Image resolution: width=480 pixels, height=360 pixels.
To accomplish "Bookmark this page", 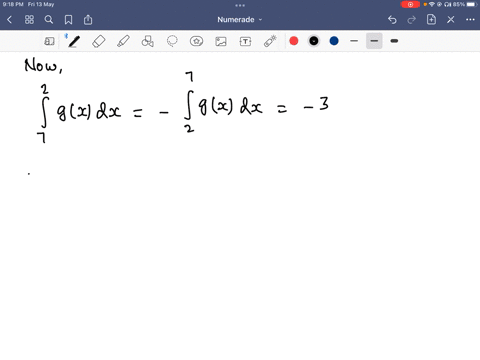I will [x=68, y=20].
